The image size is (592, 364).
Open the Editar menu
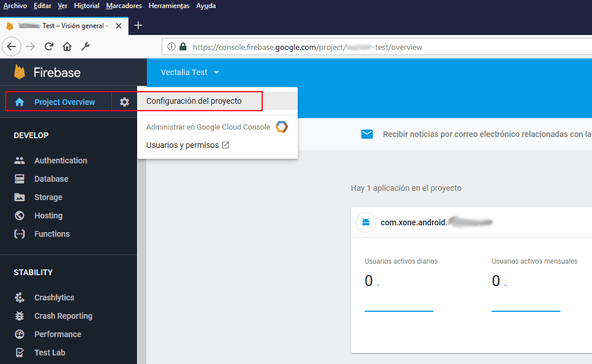42,6
